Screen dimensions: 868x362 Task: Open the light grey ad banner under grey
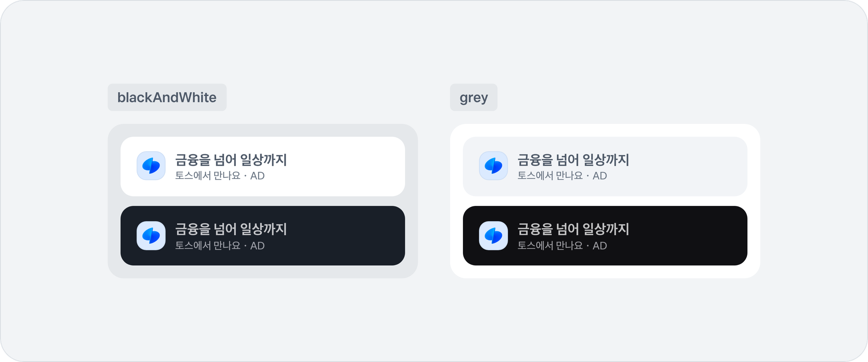click(x=683, y=167)
